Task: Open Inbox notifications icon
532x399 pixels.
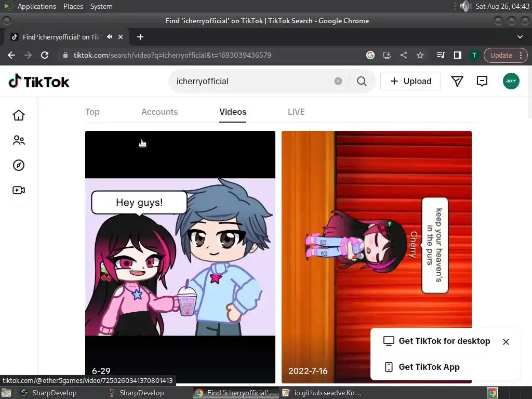Action: click(x=482, y=81)
